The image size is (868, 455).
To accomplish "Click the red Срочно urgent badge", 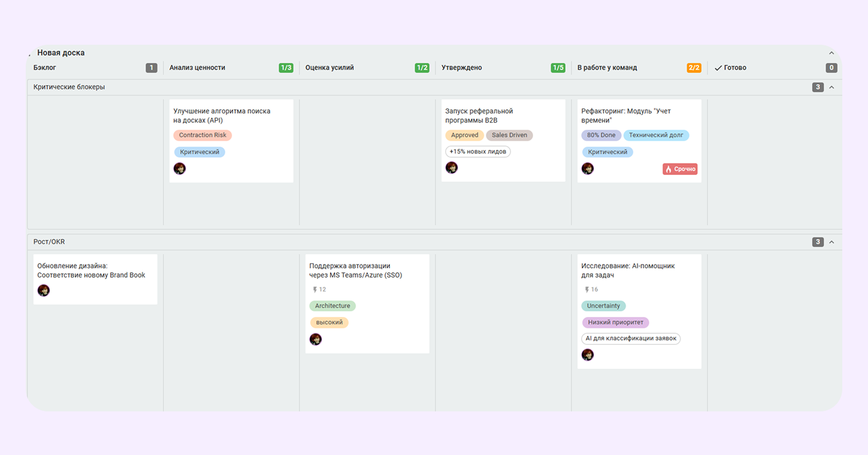I will [x=680, y=169].
